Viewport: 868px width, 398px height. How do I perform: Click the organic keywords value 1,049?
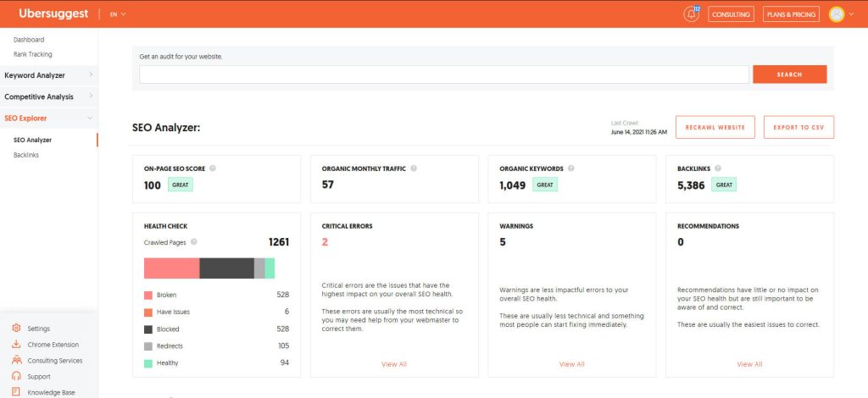coord(513,185)
